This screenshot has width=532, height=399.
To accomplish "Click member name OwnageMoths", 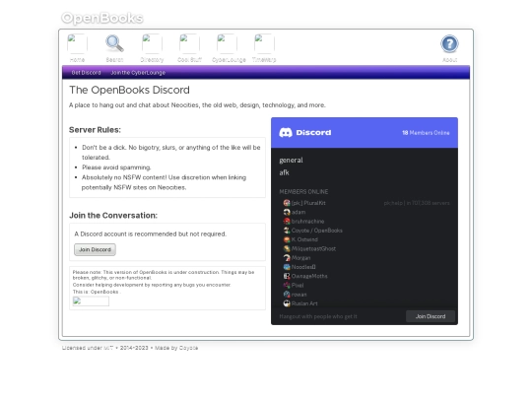I will point(309,276).
